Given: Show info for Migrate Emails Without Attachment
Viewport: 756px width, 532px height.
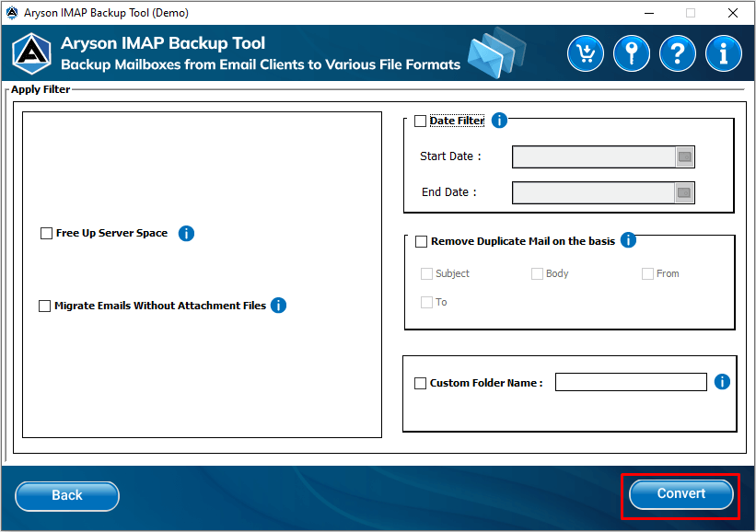Looking at the screenshot, I should coord(278,305).
